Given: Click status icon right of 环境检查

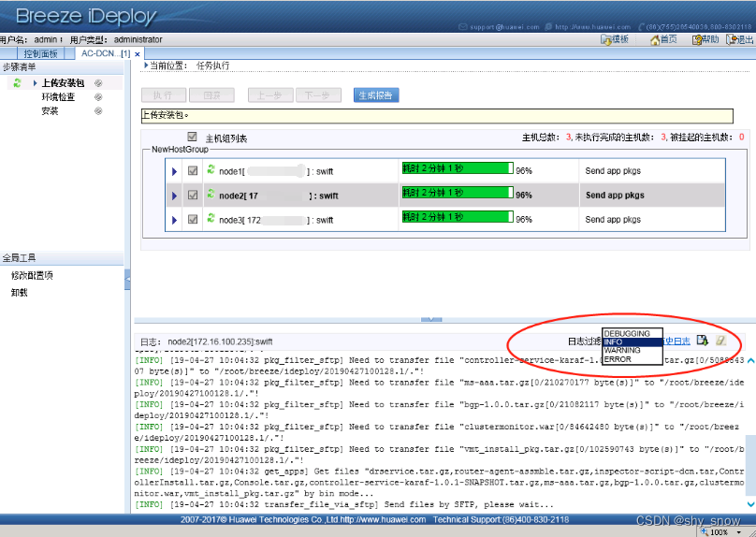Looking at the screenshot, I should pos(98,97).
